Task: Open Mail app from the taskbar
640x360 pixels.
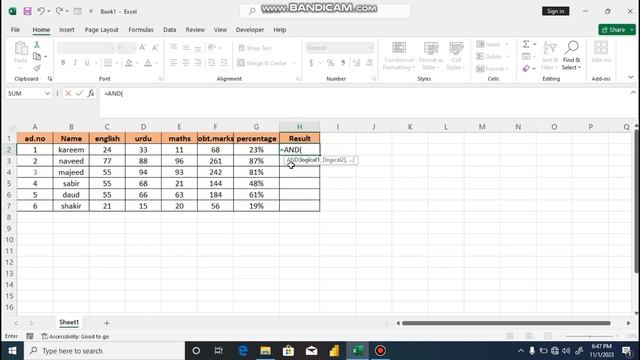Action: tap(311, 351)
